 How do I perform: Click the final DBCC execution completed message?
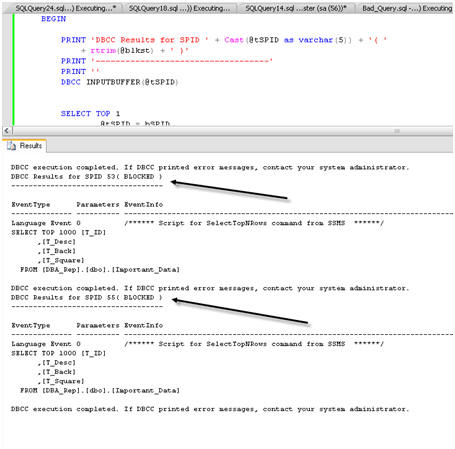pos(210,409)
